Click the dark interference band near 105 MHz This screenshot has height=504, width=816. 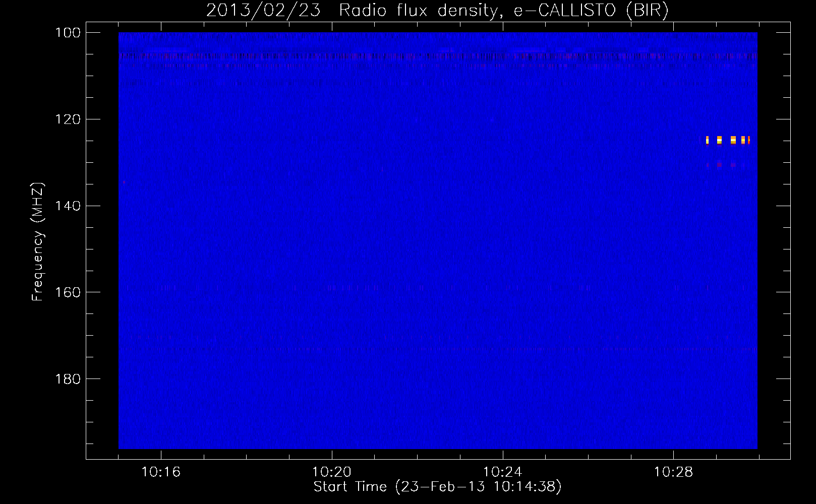[x=438, y=56]
